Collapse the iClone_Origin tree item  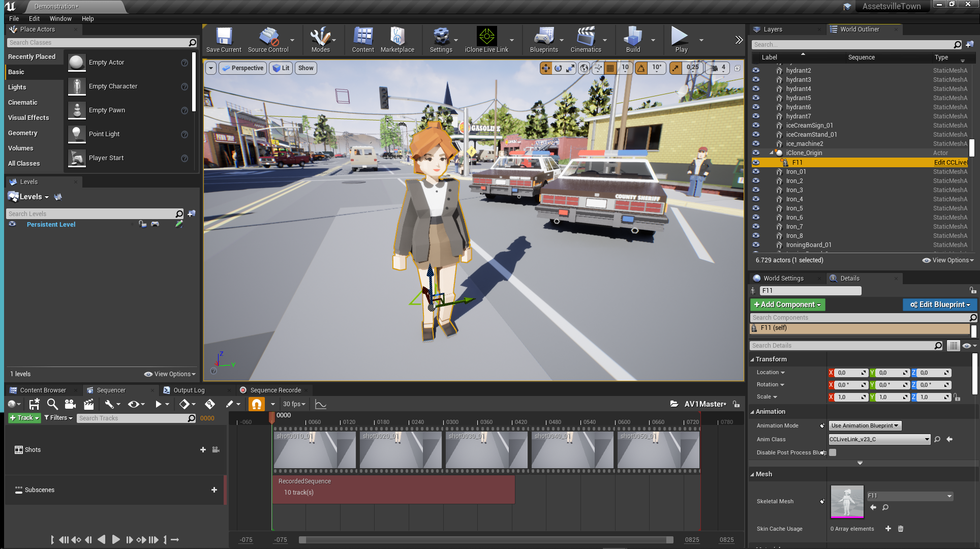(772, 152)
